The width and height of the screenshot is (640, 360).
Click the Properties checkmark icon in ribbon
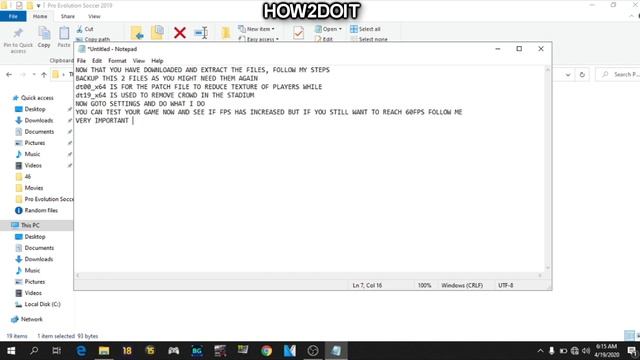click(x=298, y=33)
